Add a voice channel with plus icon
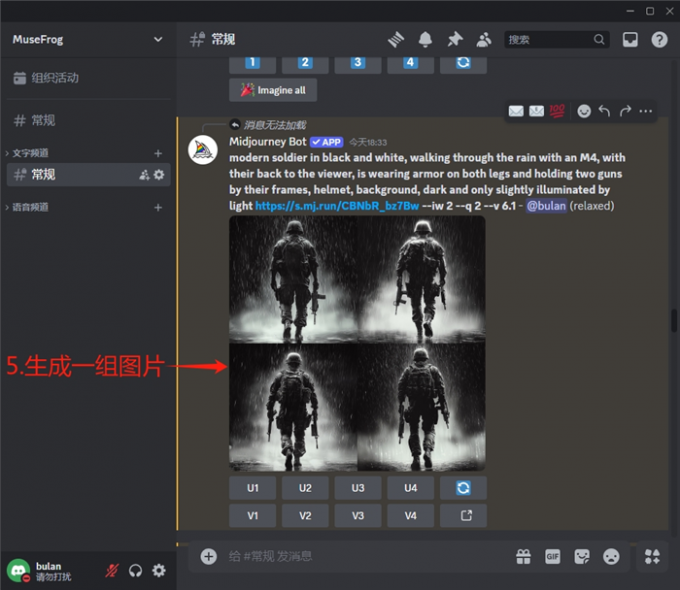The height and width of the screenshot is (590, 680). coord(158,207)
